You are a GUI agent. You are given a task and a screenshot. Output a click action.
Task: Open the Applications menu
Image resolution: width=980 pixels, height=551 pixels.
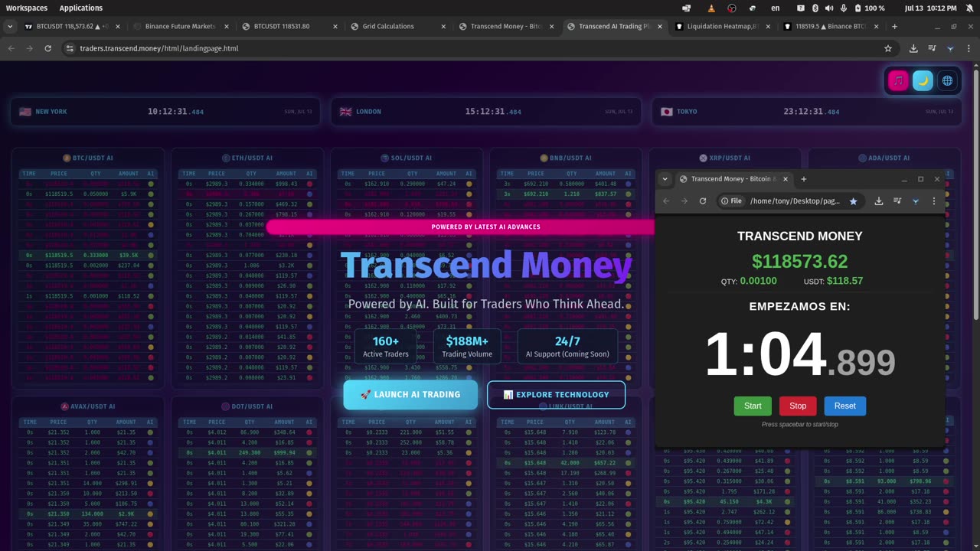(x=81, y=8)
